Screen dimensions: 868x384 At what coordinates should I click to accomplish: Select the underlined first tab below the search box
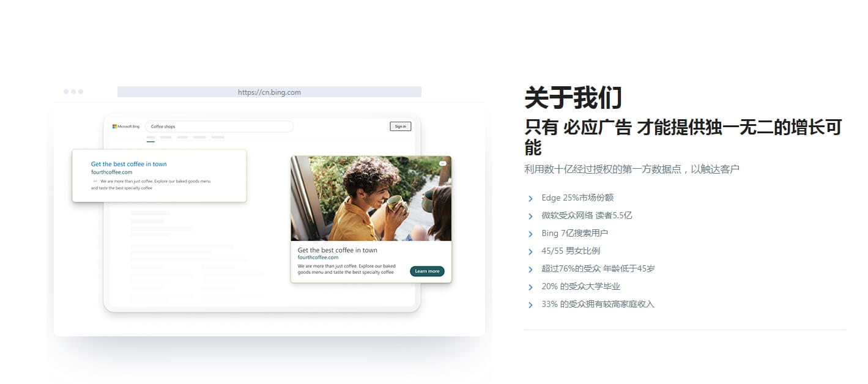coord(150,139)
